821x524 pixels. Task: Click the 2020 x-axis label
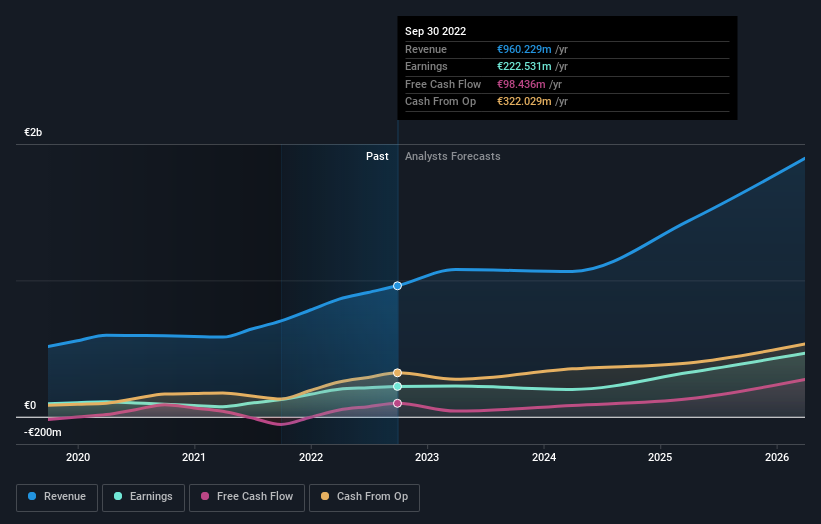click(78, 457)
